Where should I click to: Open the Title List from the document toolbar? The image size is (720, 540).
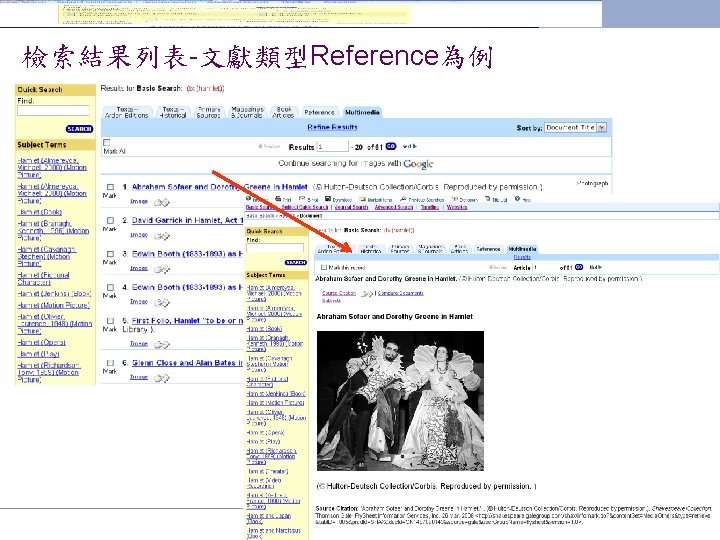tap(496, 199)
